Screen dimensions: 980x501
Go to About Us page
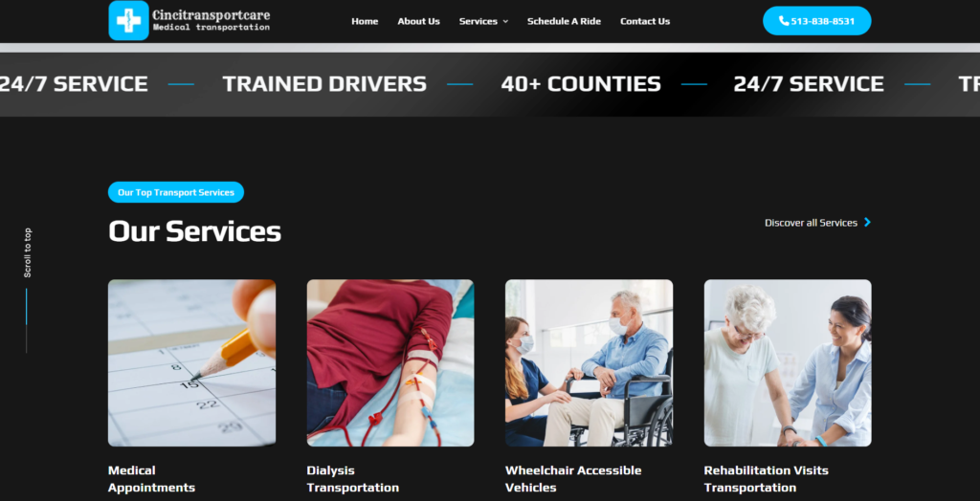coord(419,21)
